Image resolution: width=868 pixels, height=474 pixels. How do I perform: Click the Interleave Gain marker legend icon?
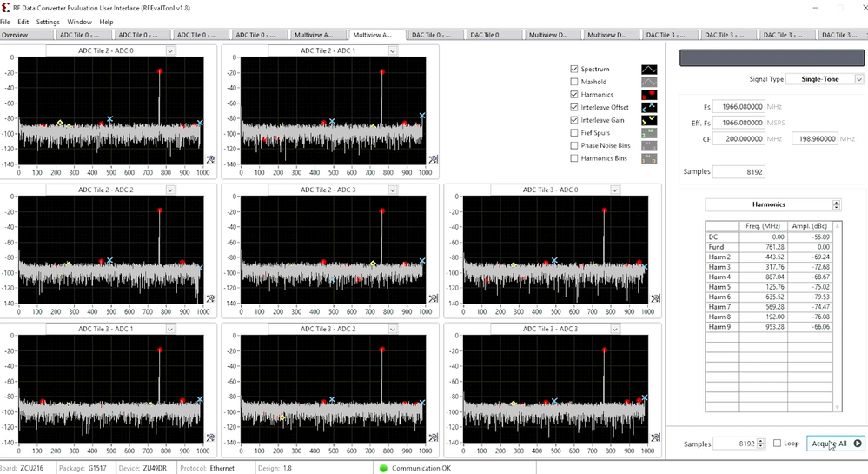[649, 120]
